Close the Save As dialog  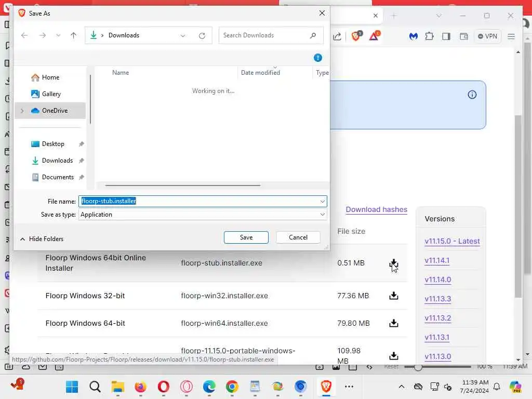tap(322, 13)
